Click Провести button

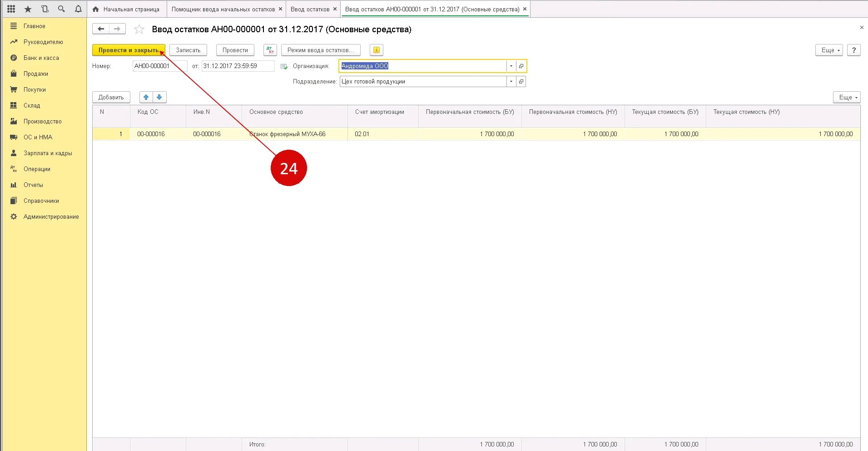235,50
